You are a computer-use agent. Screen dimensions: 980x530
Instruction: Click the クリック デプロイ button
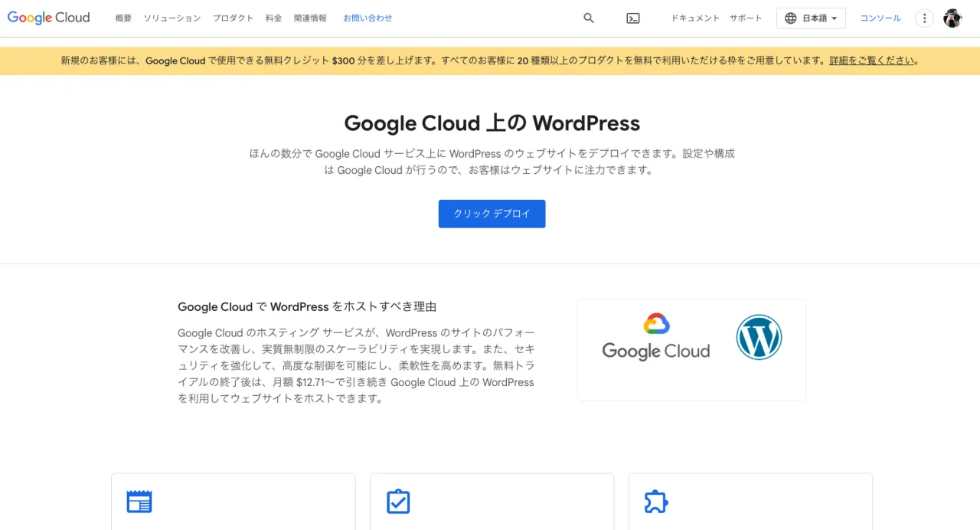(492, 214)
